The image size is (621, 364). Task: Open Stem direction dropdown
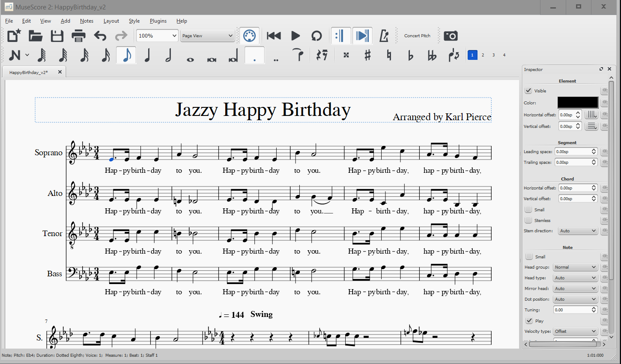[578, 231]
